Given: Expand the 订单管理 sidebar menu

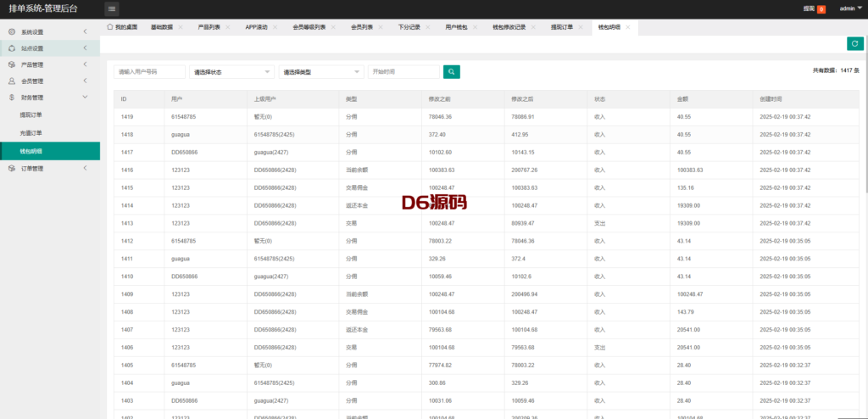Looking at the screenshot, I should 85,169.
